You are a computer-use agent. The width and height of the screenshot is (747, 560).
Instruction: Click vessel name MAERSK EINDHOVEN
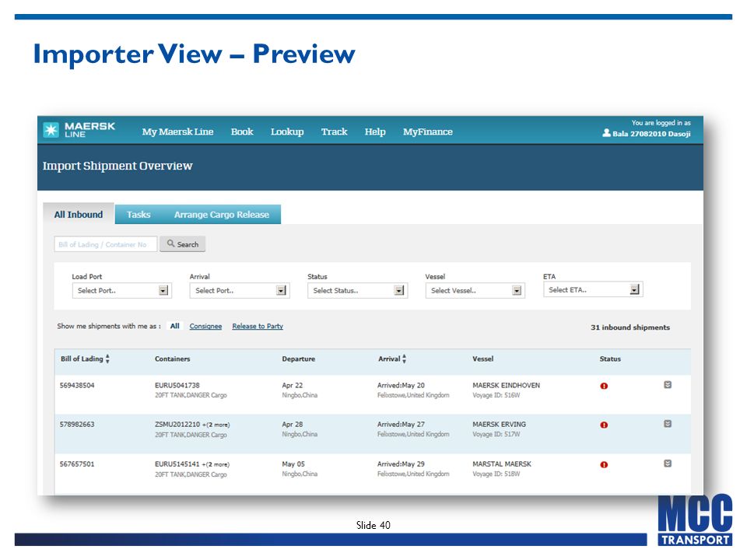(x=506, y=385)
